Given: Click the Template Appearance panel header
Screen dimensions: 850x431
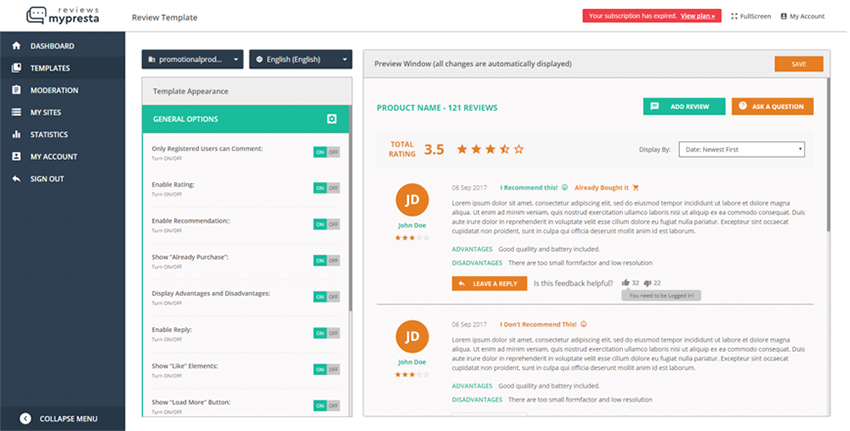Looking at the screenshot, I should tap(247, 91).
